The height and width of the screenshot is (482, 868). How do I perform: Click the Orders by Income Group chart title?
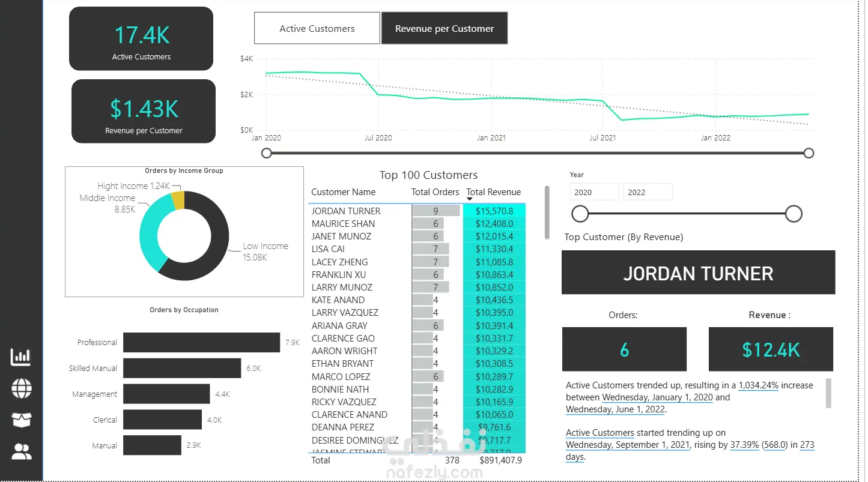[x=184, y=170]
